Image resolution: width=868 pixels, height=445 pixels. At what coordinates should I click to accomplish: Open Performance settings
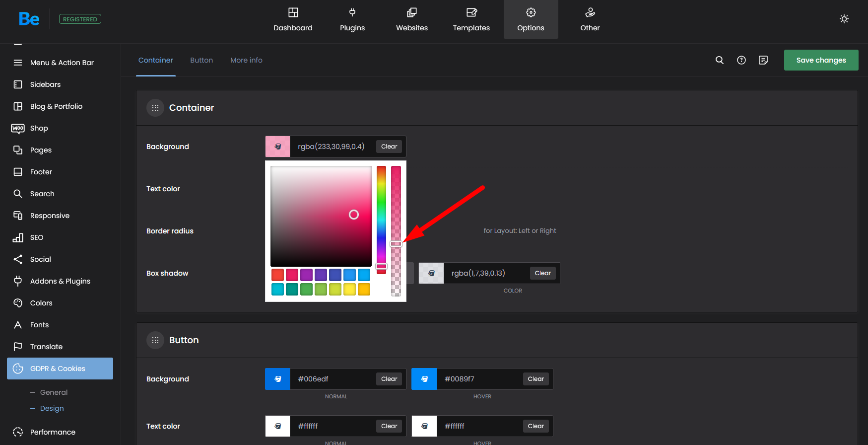60,432
